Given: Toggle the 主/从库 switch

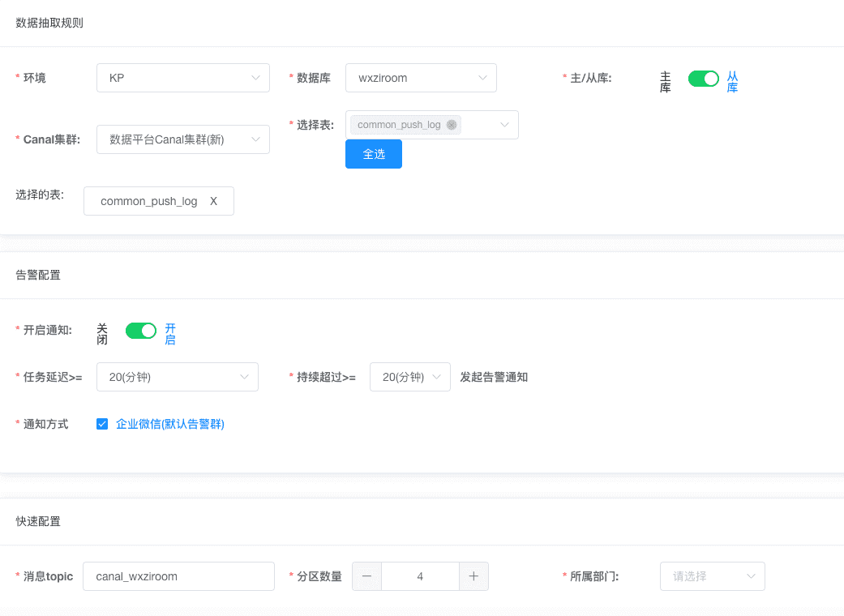Looking at the screenshot, I should coord(703,79).
